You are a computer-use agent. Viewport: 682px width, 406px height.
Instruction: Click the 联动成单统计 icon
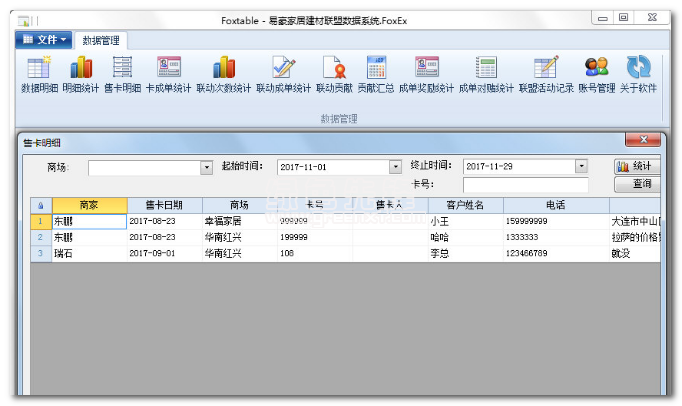(283, 69)
